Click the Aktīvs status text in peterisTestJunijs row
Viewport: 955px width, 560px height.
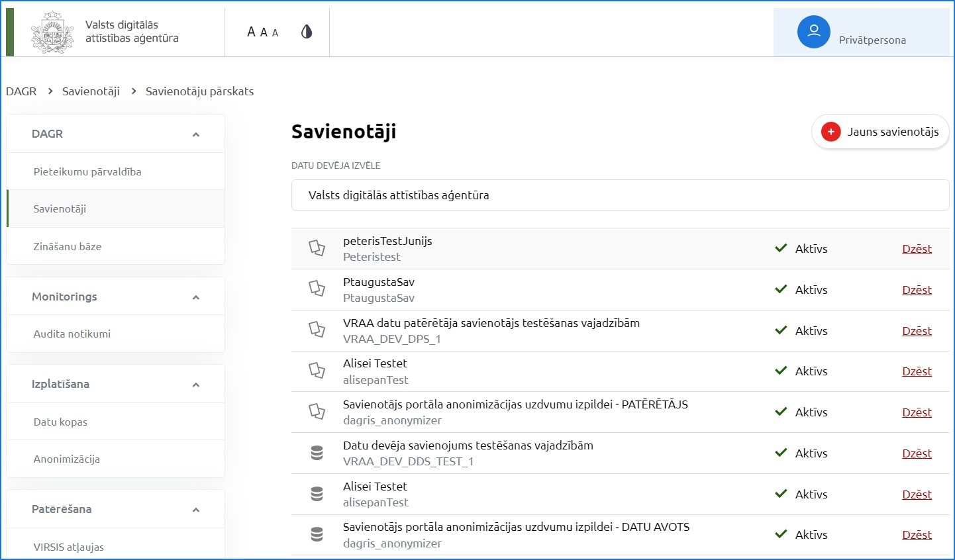(811, 249)
